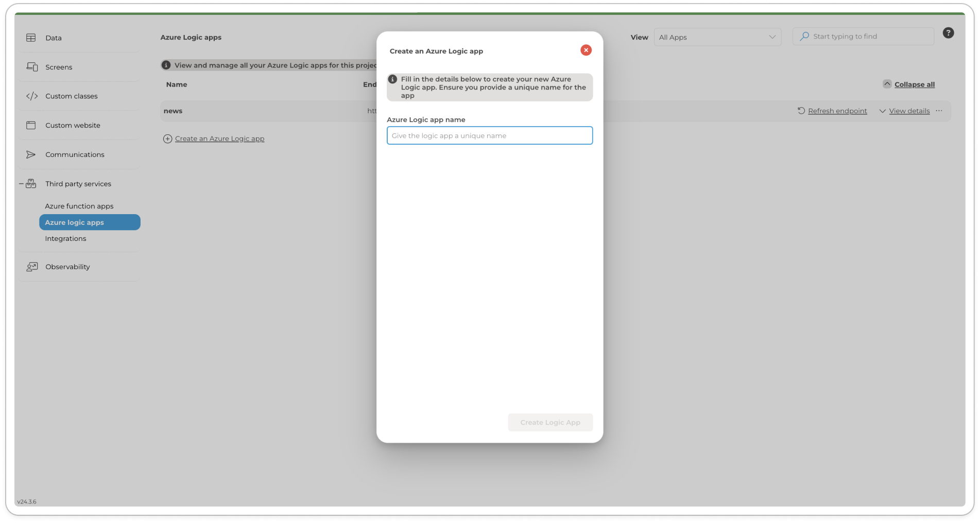This screenshot has width=980, height=523.
Task: Collapse the Third party services group
Action: click(x=21, y=184)
